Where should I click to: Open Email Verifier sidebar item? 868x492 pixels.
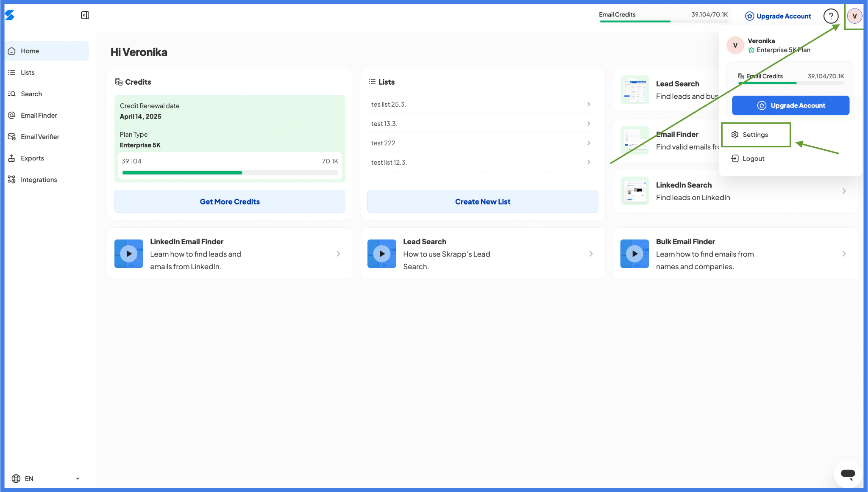pyautogui.click(x=47, y=137)
